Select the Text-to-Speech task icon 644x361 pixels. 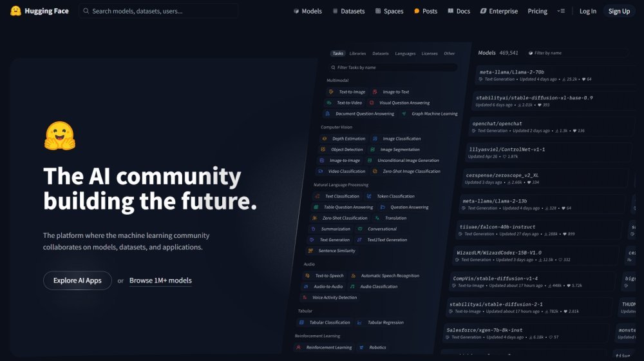(x=307, y=276)
